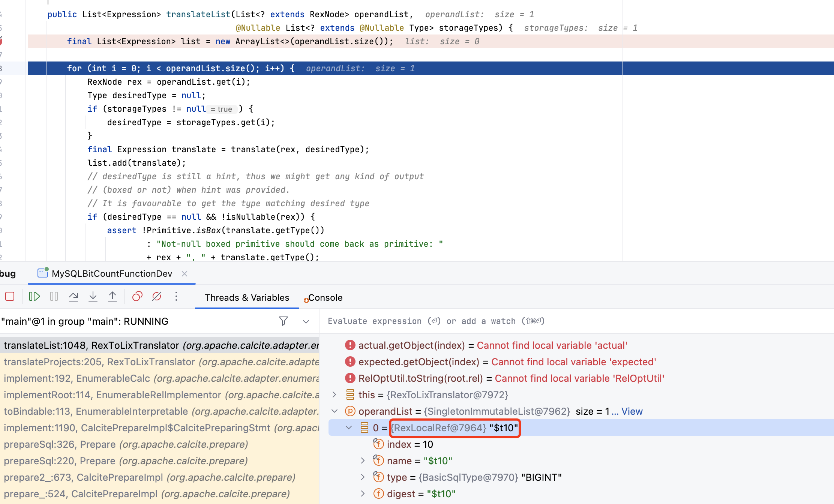
Task: Step over current line
Action: coord(73,297)
